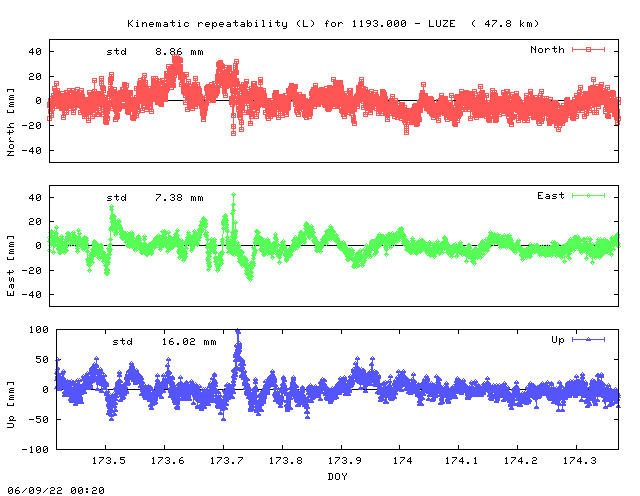
Task: Click the DOY x-axis label
Action: pyautogui.click(x=338, y=476)
